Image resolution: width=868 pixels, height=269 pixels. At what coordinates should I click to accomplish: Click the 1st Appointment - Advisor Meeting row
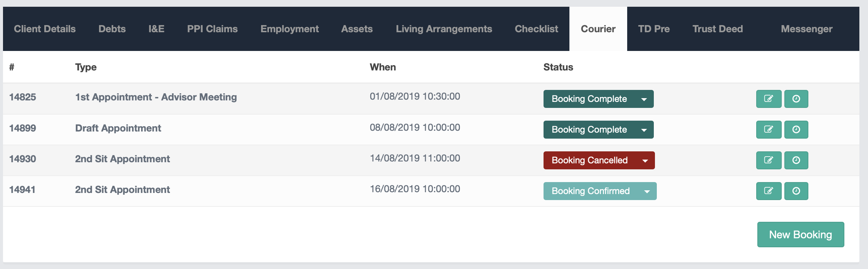pos(156,97)
